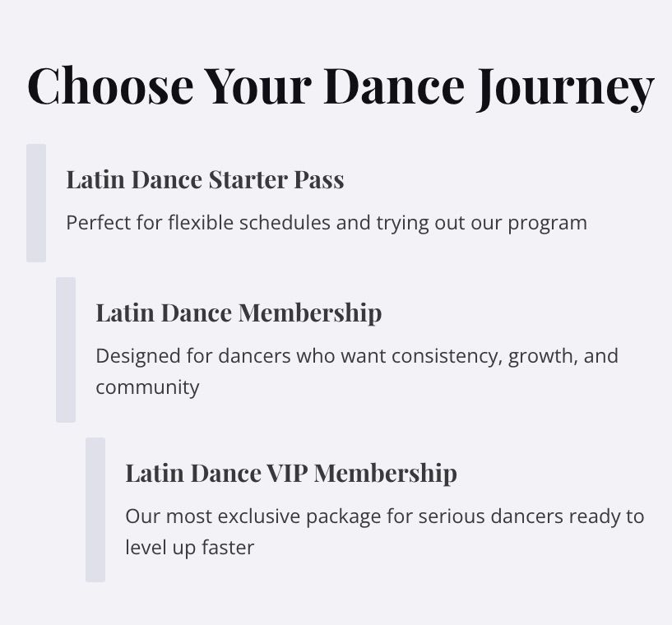Click 'level up faster' text line

click(x=190, y=548)
